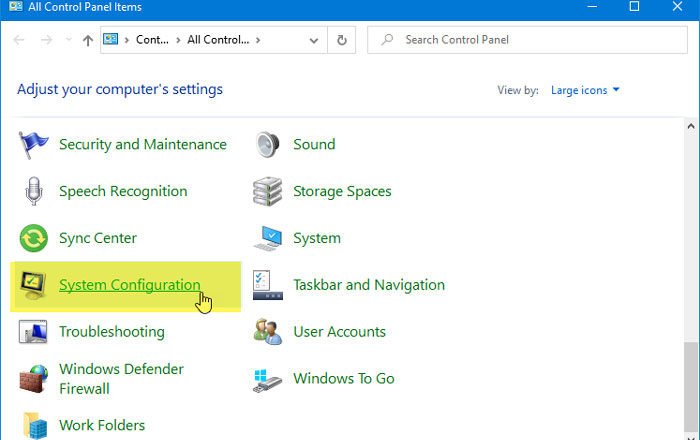Open the Taskbar and Navigation icon
This screenshot has height=440, width=700.
tap(267, 285)
